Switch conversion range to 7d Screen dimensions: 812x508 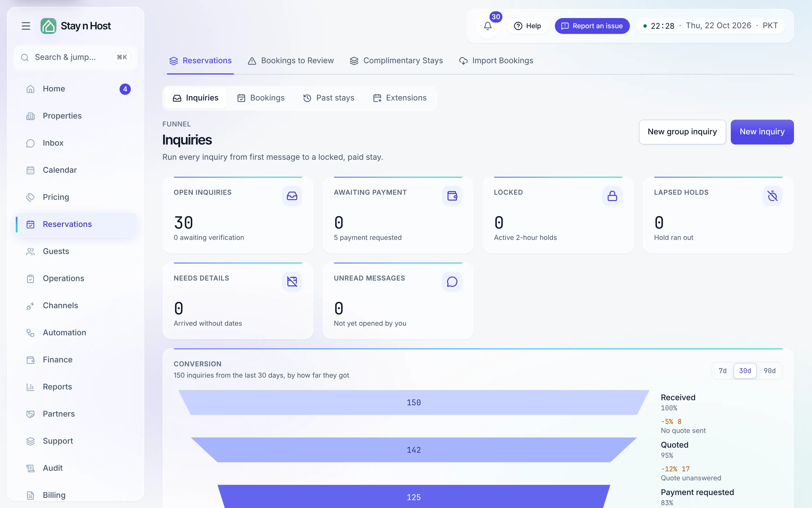(722, 371)
